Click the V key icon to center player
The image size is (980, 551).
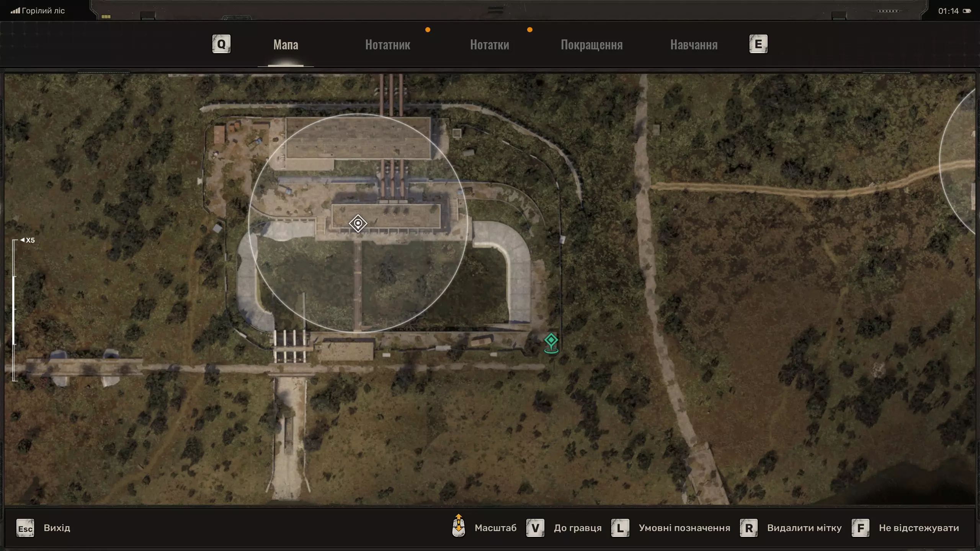535,528
